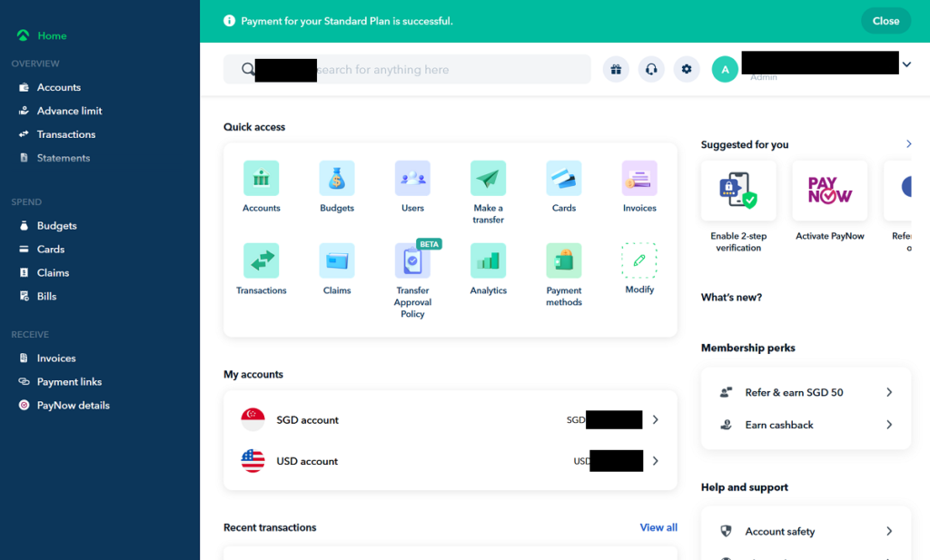This screenshot has width=930, height=560.
Task: Open PayNow details in sidebar
Action: tap(73, 406)
